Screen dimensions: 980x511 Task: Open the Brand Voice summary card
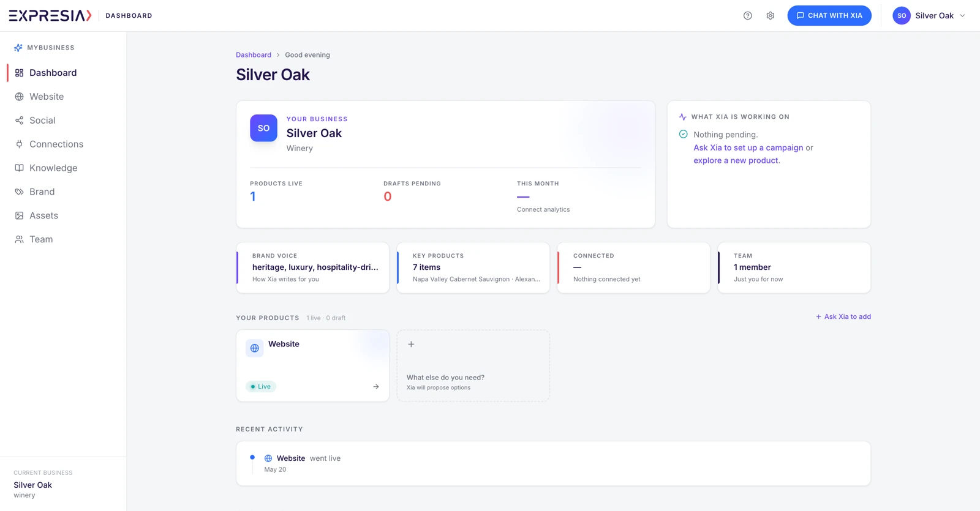click(313, 267)
